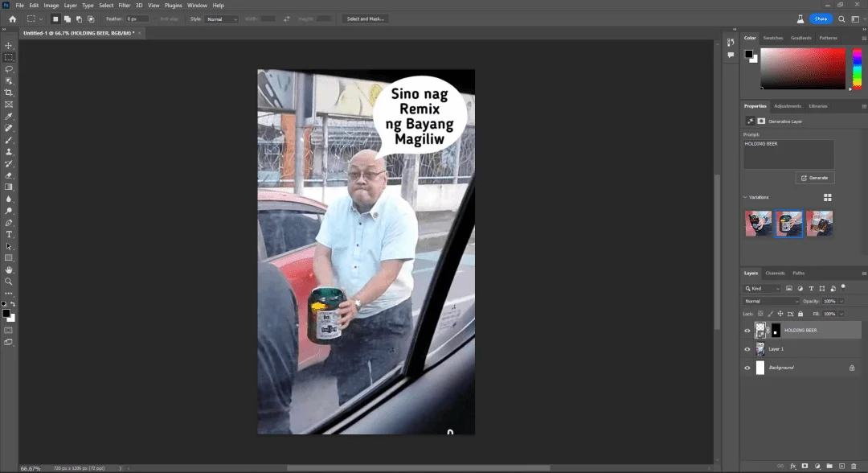Select the Frame tool
This screenshot has height=473, width=868.
(x=9, y=104)
